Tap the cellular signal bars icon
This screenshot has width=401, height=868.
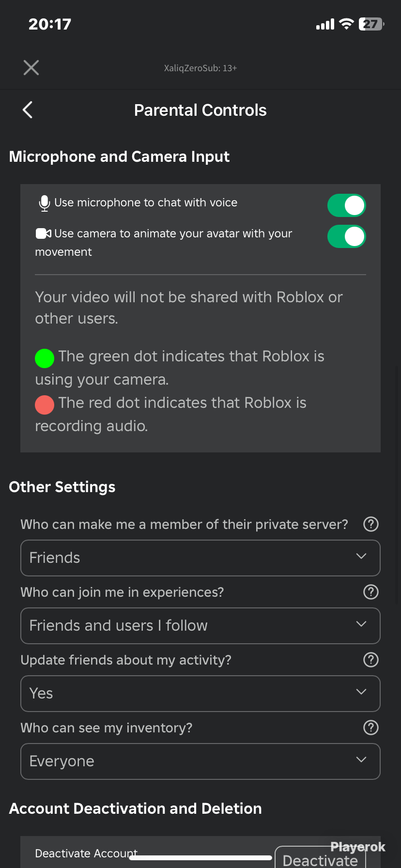pos(325,24)
